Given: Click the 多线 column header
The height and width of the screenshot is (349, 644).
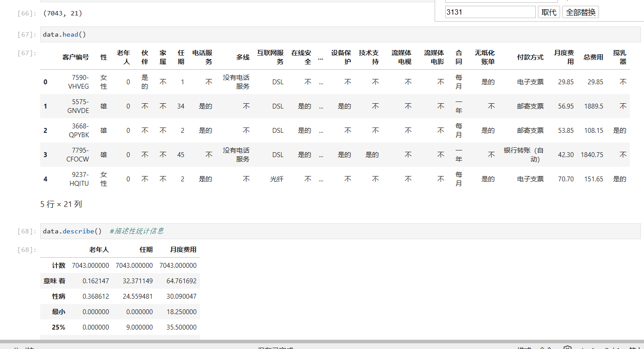Looking at the screenshot, I should tap(242, 57).
